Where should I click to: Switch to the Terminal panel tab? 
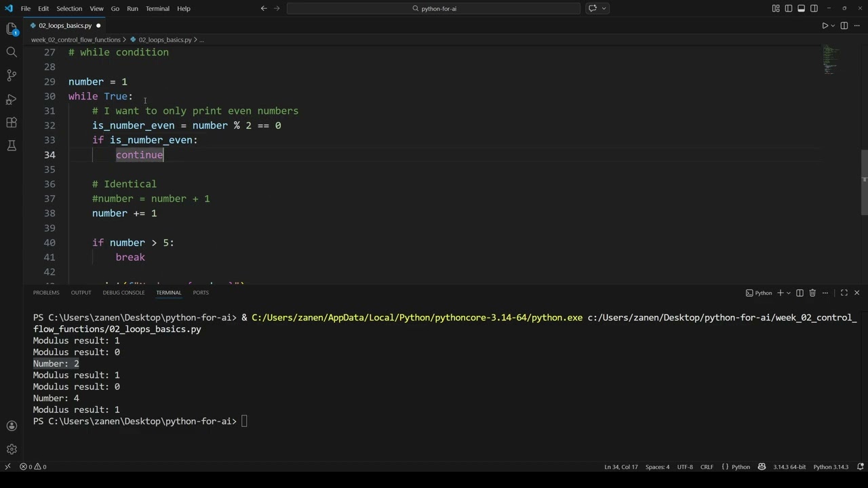coord(169,293)
